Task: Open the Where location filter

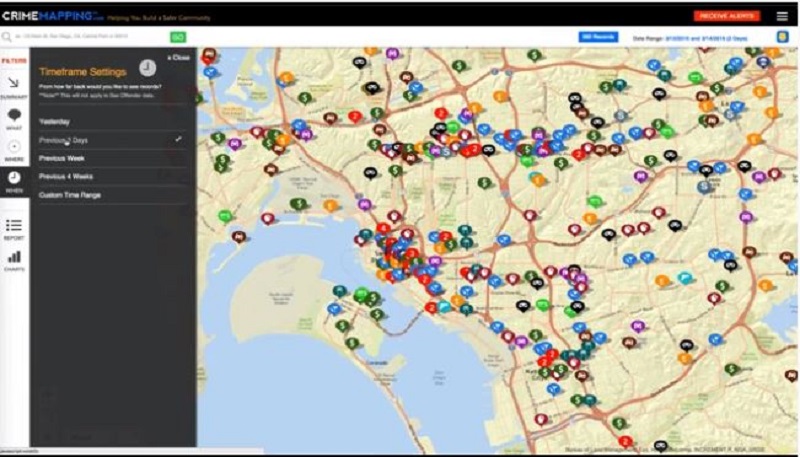Action: pos(14,150)
